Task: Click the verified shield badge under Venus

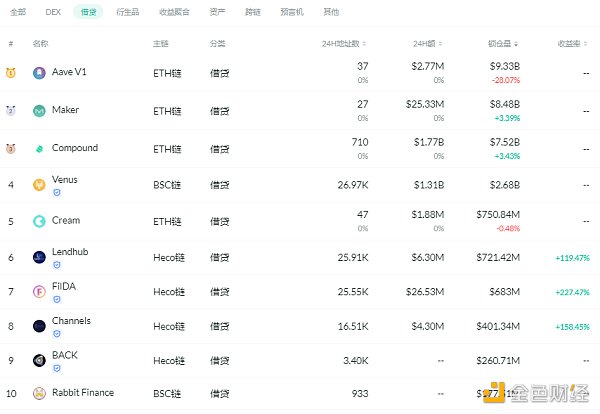Action: tap(57, 192)
